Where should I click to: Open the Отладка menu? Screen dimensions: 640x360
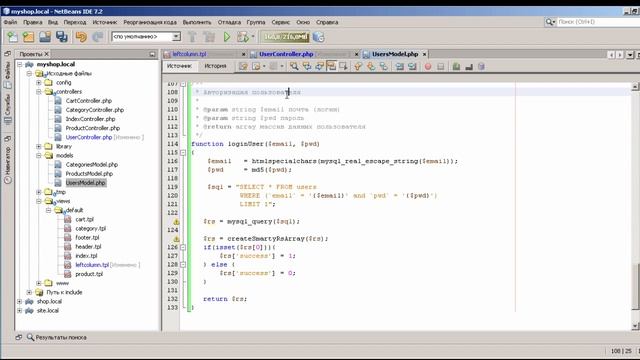pos(229,22)
